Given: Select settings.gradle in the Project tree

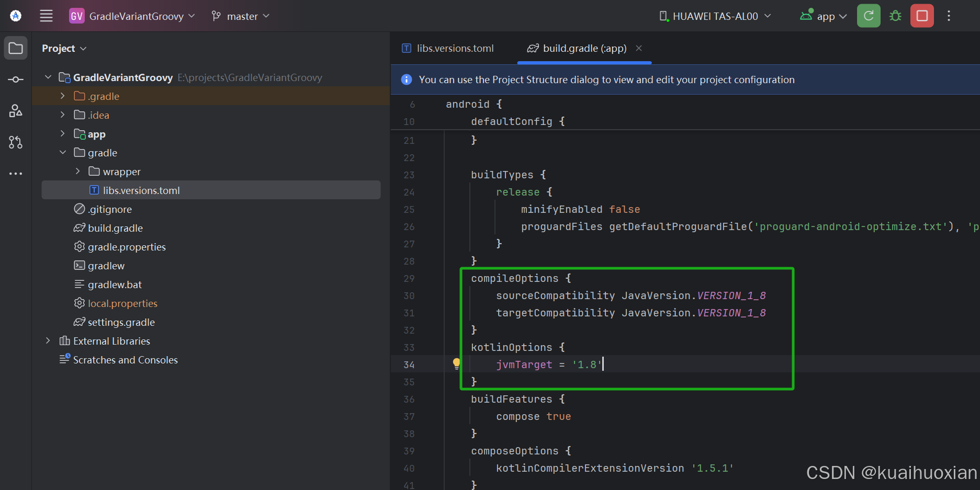Looking at the screenshot, I should (x=121, y=322).
